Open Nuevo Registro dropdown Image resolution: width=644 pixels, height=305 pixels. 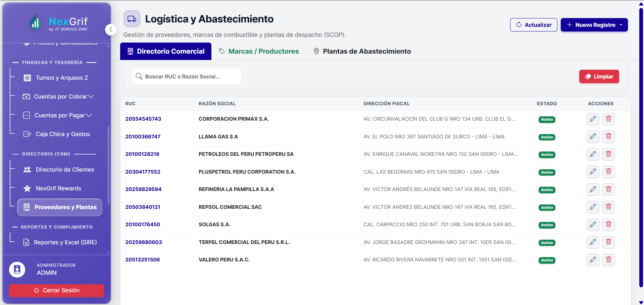click(594, 25)
